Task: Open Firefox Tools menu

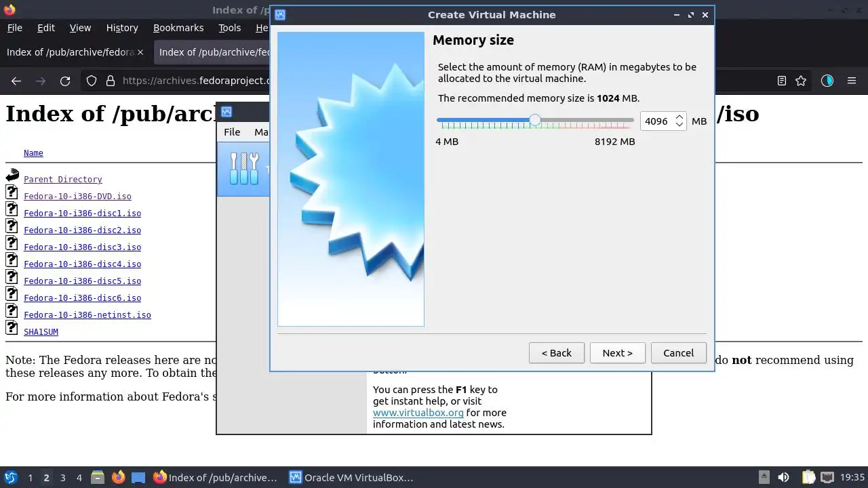Action: click(229, 28)
